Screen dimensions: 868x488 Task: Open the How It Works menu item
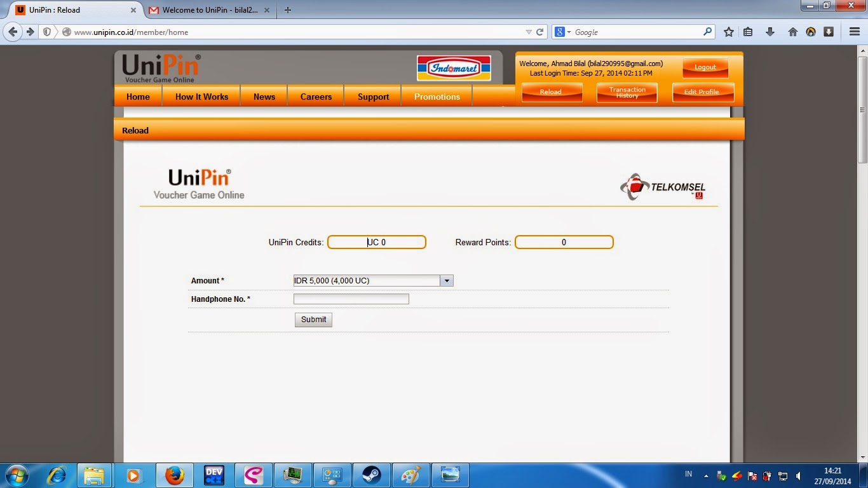pyautogui.click(x=201, y=97)
